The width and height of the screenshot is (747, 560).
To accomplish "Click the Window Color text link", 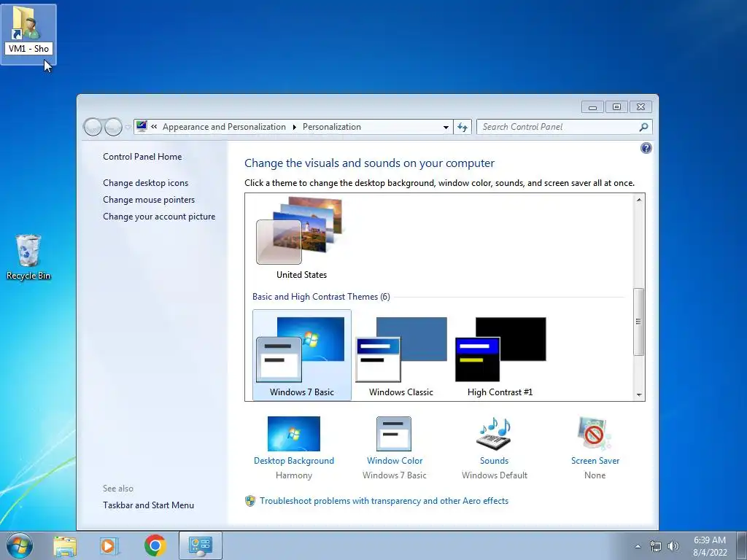I will [x=395, y=461].
